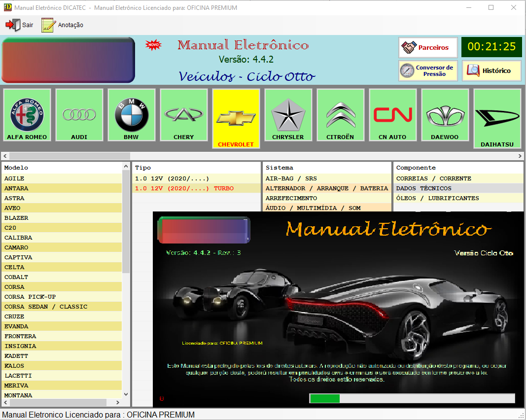Select the Daihatsu brand logo
Screen dimensions: 526x420
(x=497, y=118)
